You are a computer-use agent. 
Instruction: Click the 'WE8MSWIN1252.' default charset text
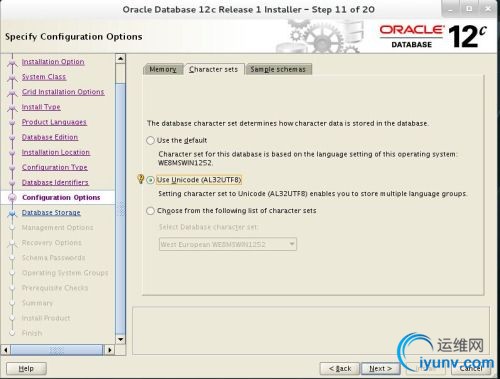click(185, 163)
